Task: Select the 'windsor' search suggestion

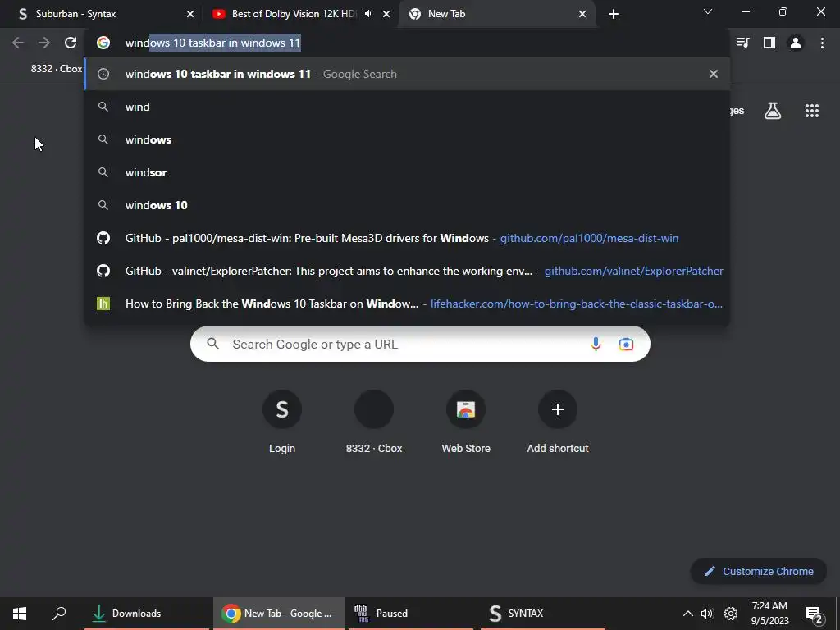Action: coord(407,172)
